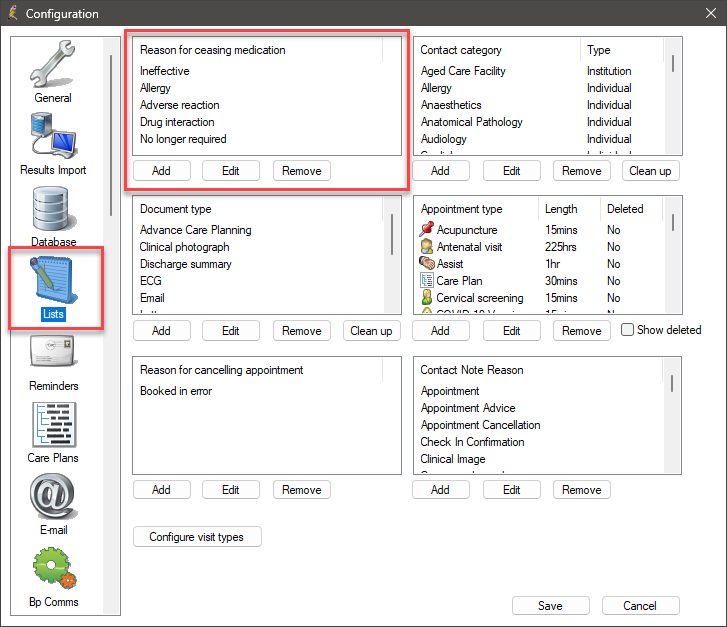This screenshot has height=627, width=727.
Task: Remove a Contact Note Reason
Action: click(581, 490)
